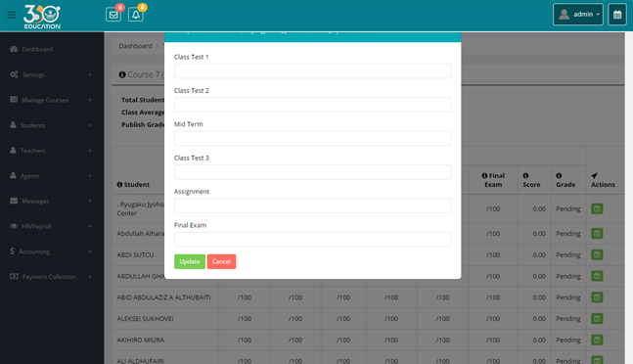This screenshot has height=364, width=633.
Task: Open the calendar icon in header
Action: pyautogui.click(x=617, y=15)
